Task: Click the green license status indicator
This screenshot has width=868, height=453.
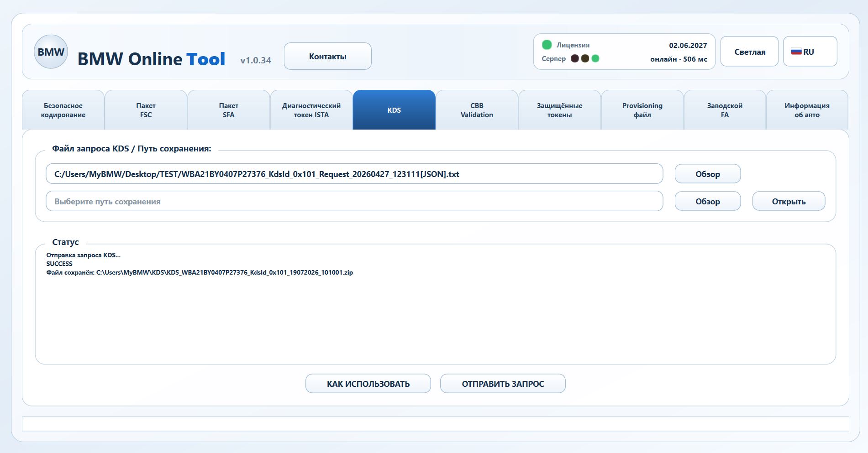Action: point(547,45)
